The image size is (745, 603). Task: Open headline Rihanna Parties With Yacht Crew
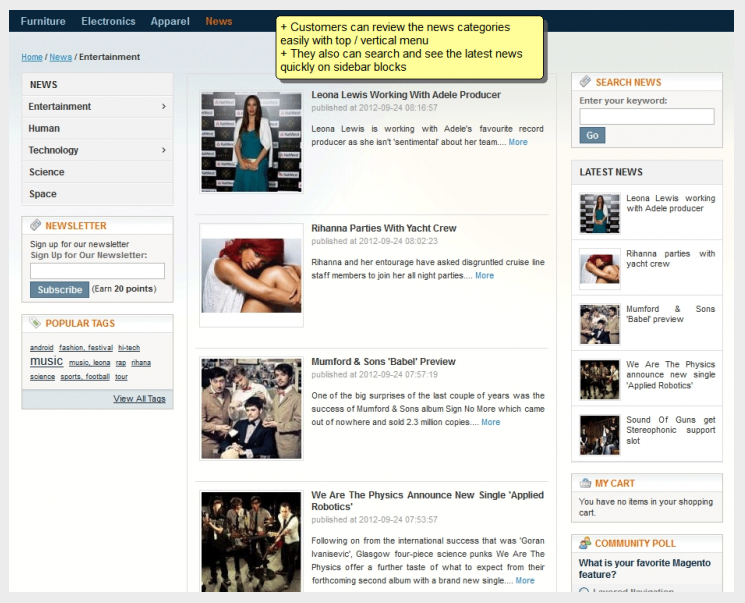pos(383,228)
